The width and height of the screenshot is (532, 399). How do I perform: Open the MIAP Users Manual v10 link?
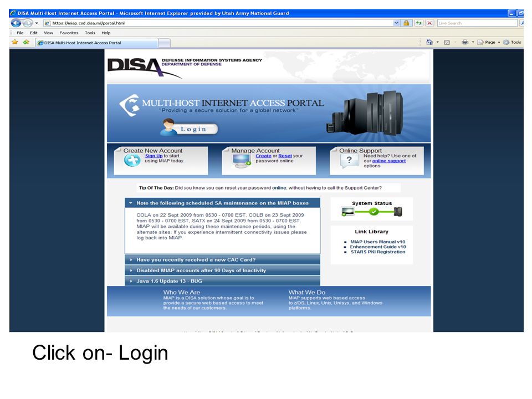pos(377,242)
